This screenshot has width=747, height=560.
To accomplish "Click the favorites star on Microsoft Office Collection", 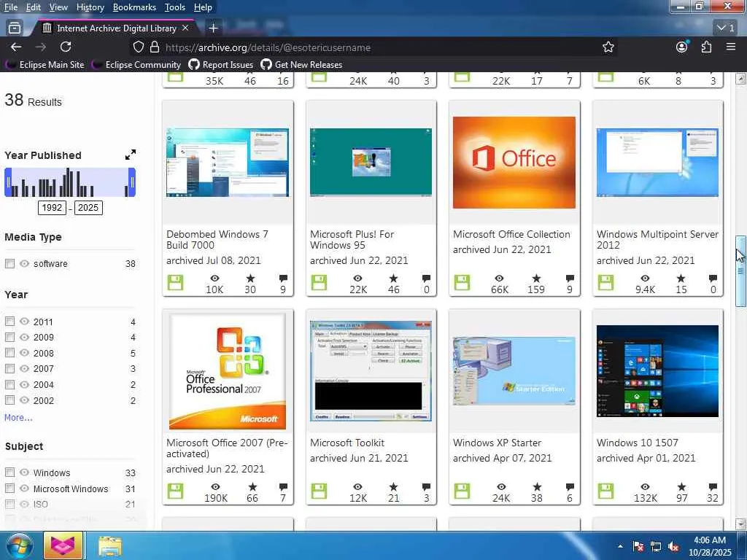I will pos(536,278).
